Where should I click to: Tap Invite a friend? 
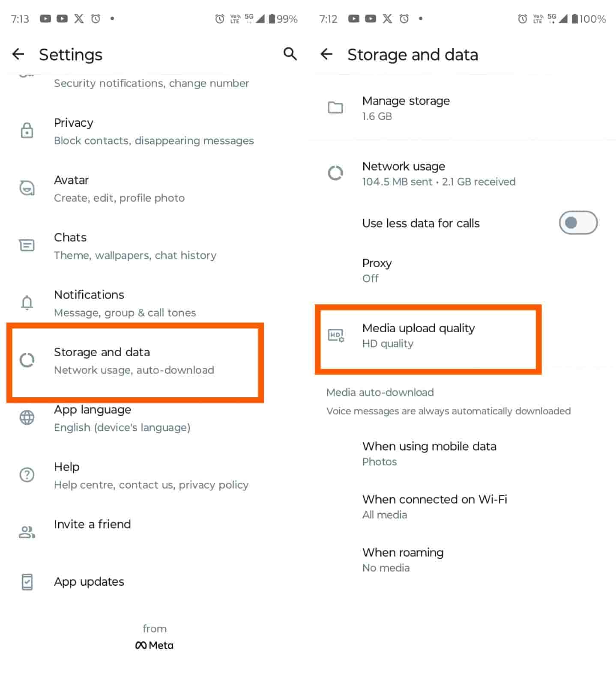pos(93,524)
